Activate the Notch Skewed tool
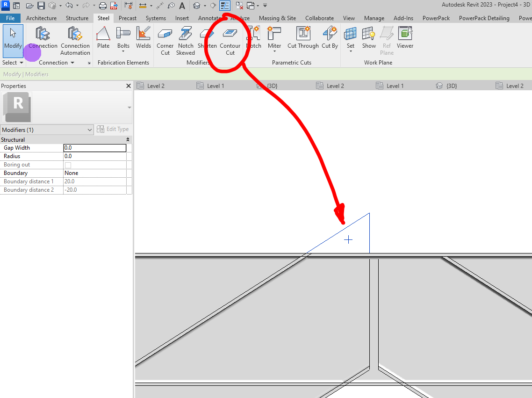Viewport: 532px width, 398px height. click(x=185, y=40)
